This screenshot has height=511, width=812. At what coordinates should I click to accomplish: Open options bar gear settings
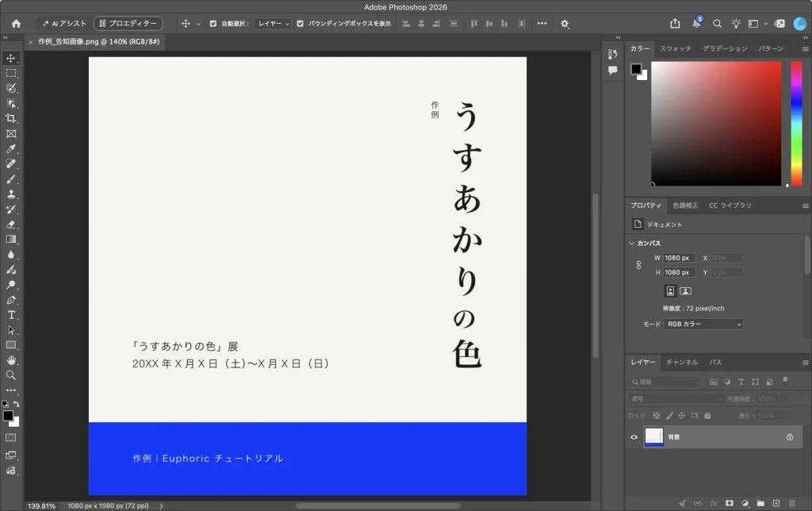tap(565, 23)
